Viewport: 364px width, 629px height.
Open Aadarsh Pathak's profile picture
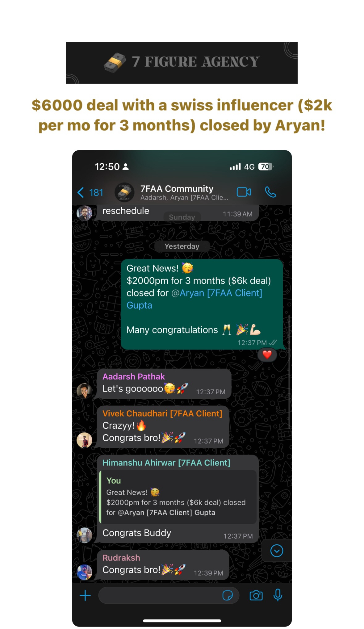84,391
